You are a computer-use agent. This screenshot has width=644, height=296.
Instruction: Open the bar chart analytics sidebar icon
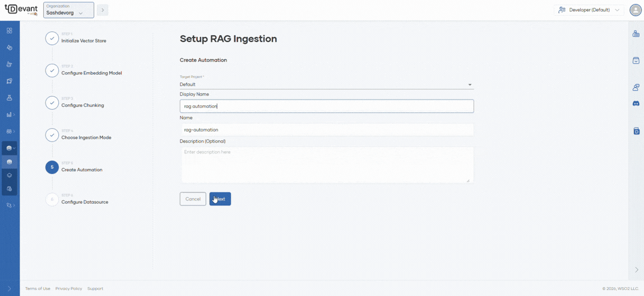pyautogui.click(x=10, y=115)
